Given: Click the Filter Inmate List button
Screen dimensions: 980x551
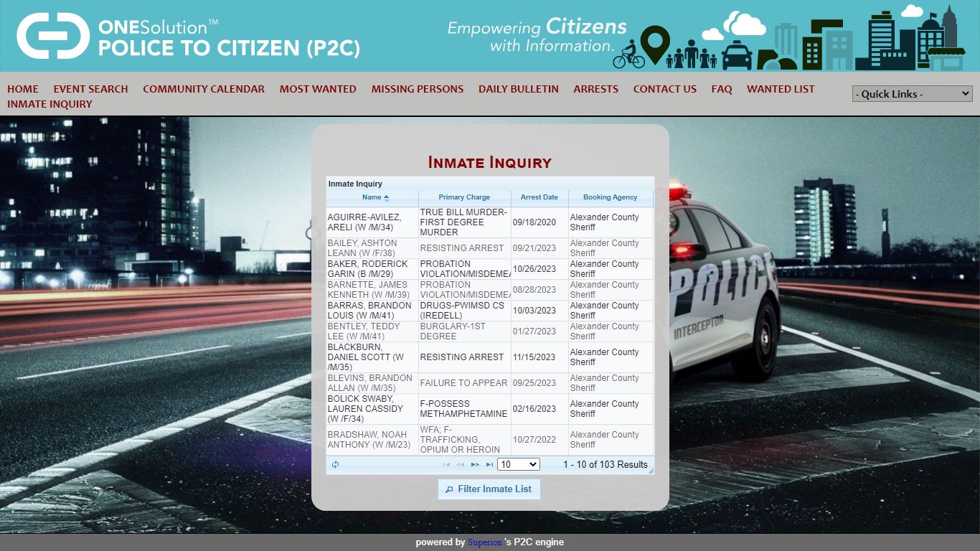Looking at the screenshot, I should 489,489.
